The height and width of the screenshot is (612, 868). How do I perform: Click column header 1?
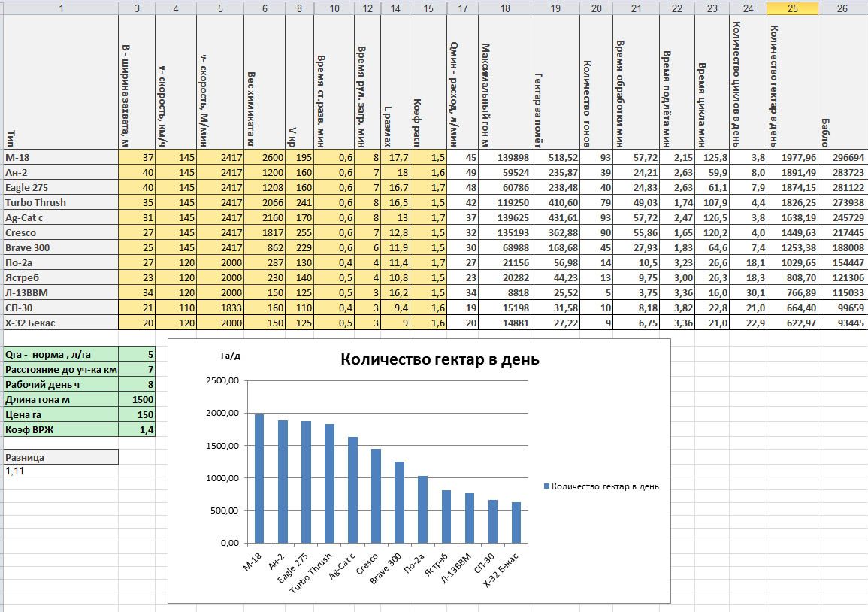tap(61, 8)
